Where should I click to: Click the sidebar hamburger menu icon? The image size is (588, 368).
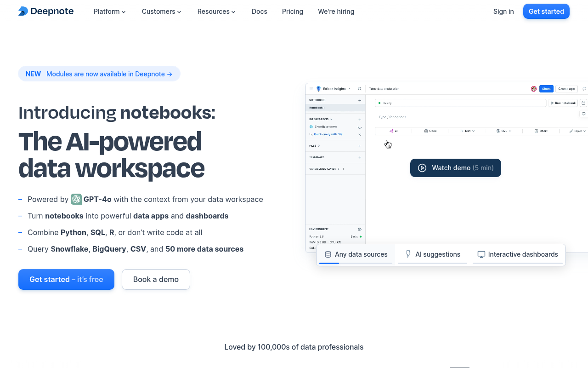click(310, 89)
